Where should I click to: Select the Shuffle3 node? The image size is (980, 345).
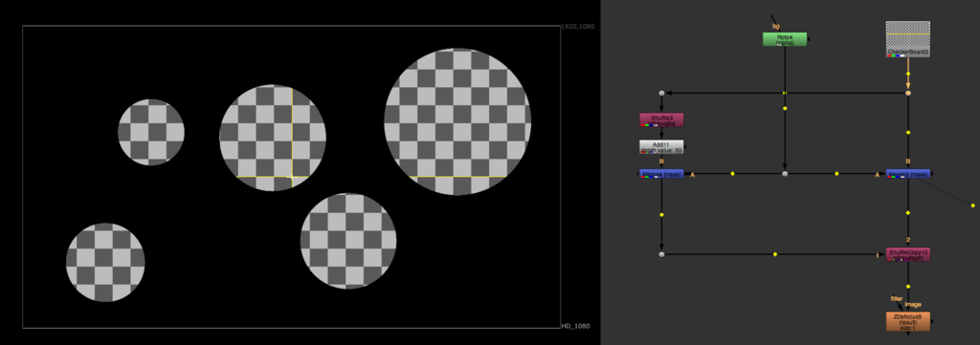pyautogui.click(x=661, y=119)
